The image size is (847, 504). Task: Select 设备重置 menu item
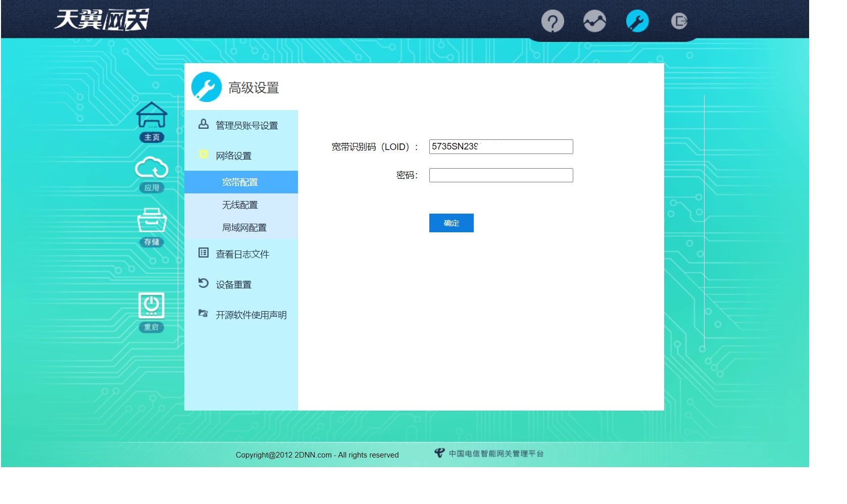coord(233,284)
